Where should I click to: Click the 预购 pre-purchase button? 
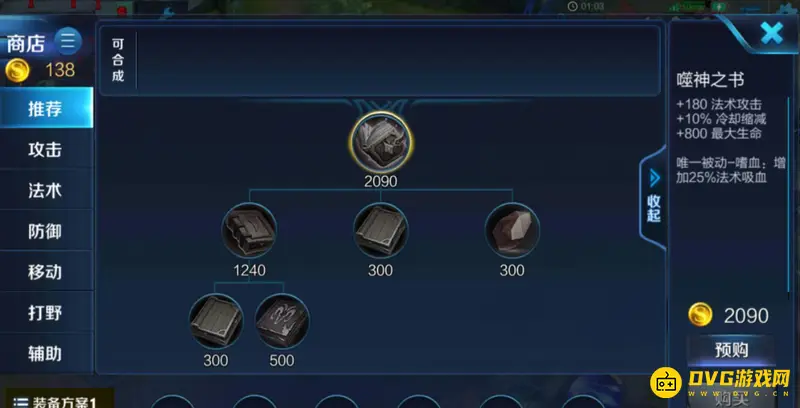coord(731,350)
